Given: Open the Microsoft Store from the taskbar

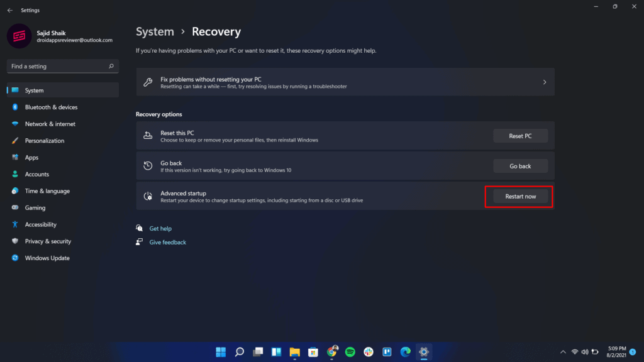Looking at the screenshot, I should [313, 352].
